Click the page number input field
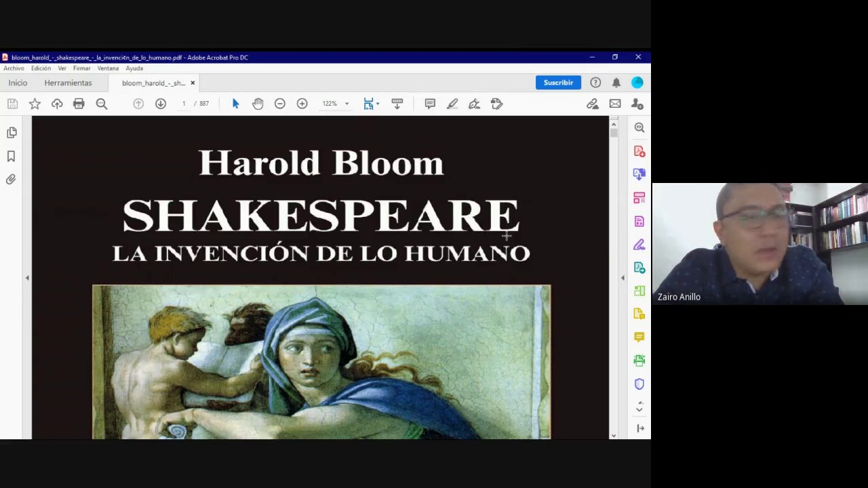 click(184, 104)
